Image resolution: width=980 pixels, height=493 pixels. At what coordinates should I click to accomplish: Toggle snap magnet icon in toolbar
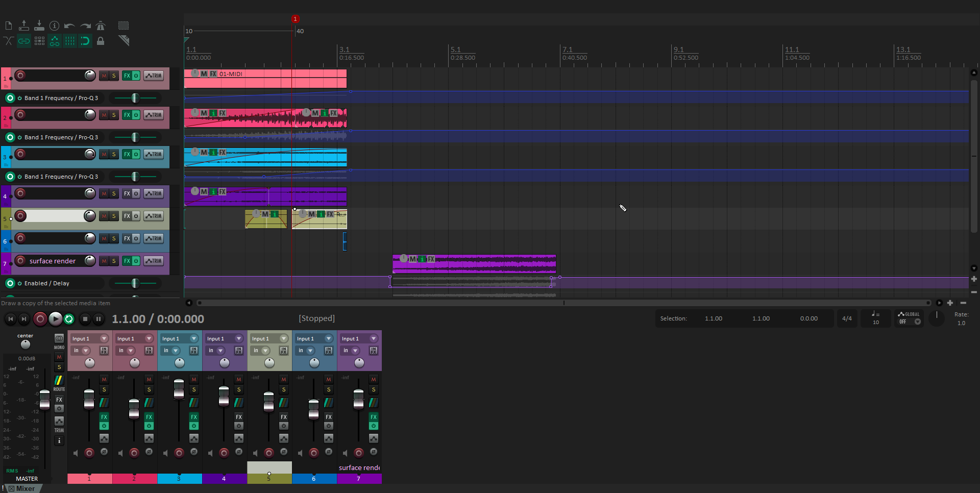click(x=85, y=41)
